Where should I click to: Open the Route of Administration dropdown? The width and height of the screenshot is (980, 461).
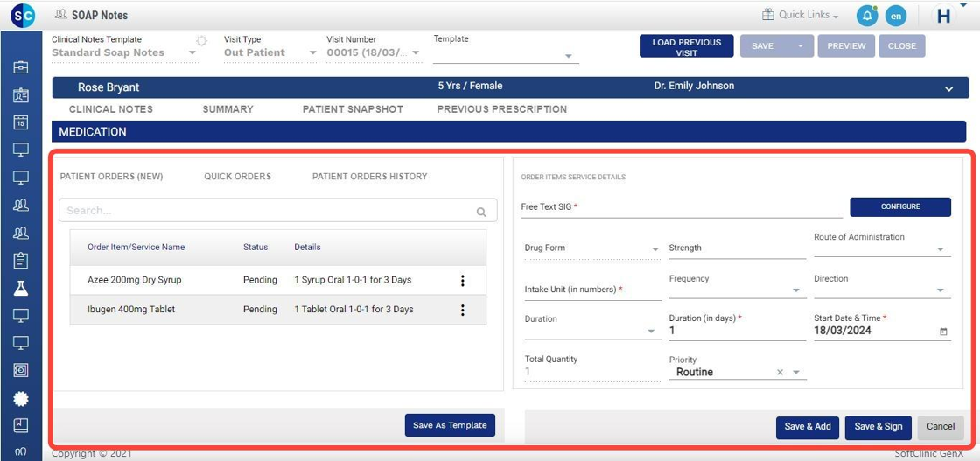tap(941, 250)
